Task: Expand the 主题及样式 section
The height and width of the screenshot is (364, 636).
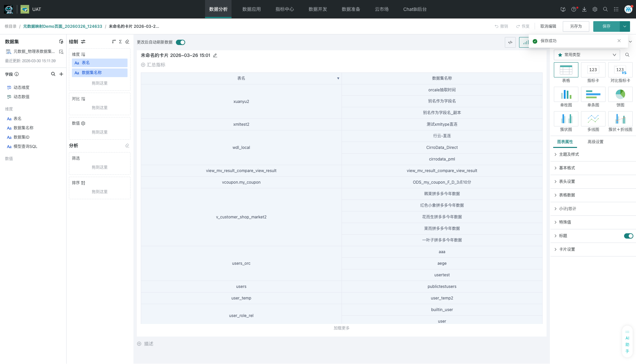Action: [569, 155]
